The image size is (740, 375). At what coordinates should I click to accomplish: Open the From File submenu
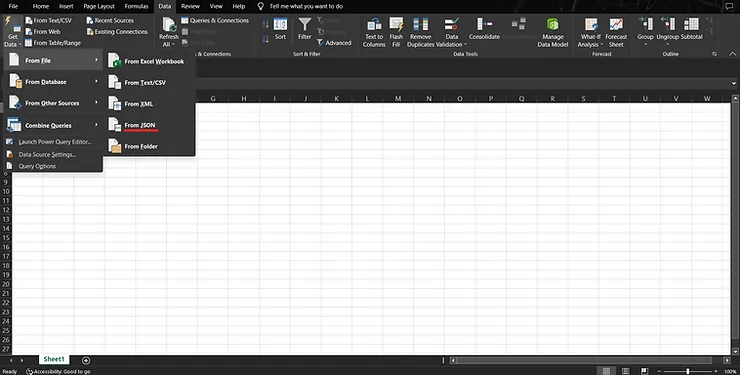[x=54, y=60]
